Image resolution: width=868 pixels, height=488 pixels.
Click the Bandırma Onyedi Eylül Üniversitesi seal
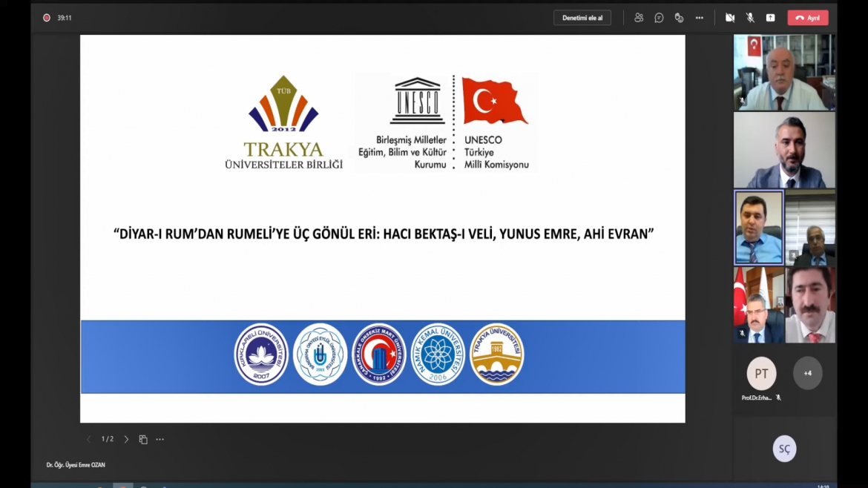click(x=320, y=355)
